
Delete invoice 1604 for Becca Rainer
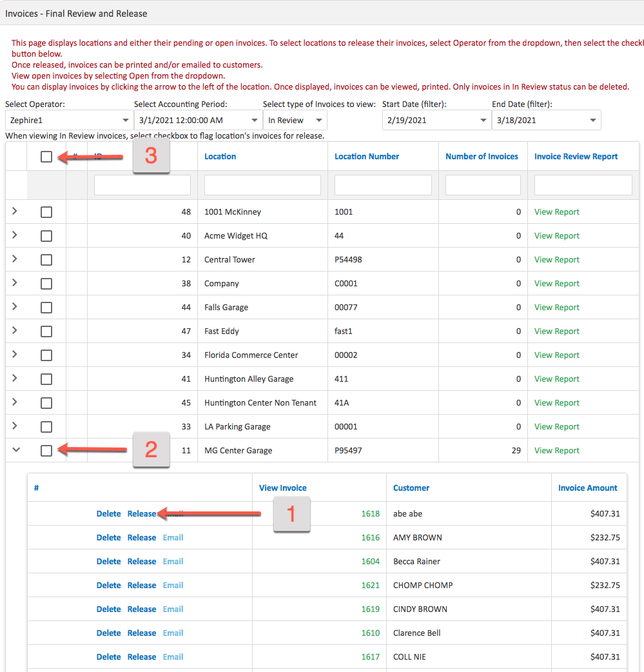pos(108,561)
